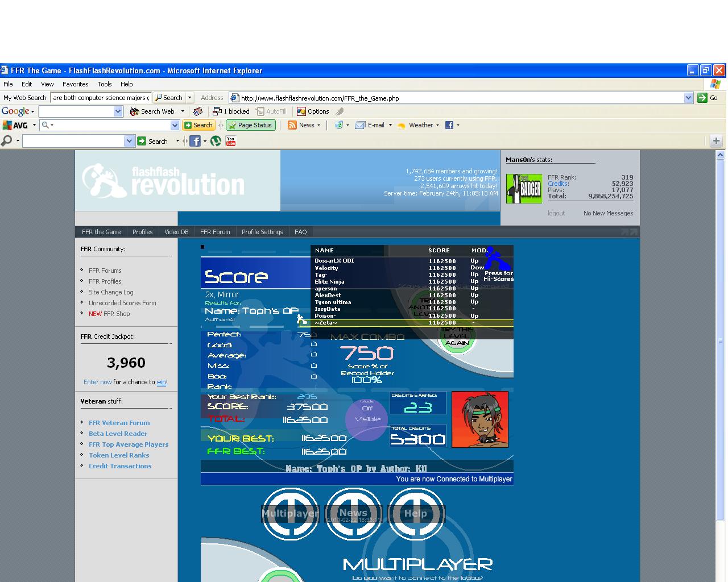Toggle the 1 blocked popup blocker
728x582 pixels.
click(x=231, y=111)
